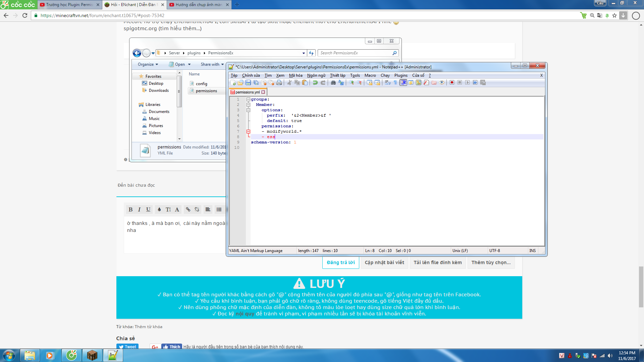Toggle word wrap icon in Notepad++ toolbar
The height and width of the screenshot is (362, 644).
point(387,82)
